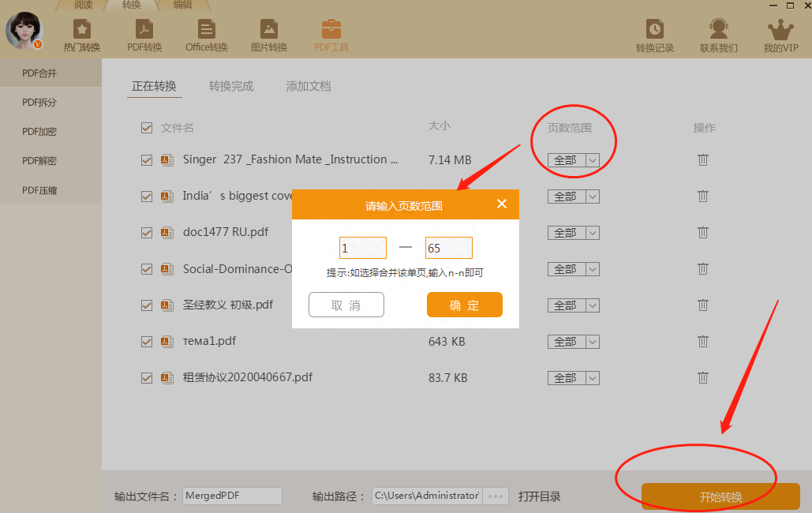Uncheck the тема1.pdf file checkbox
Image resolution: width=812 pixels, height=513 pixels.
pyautogui.click(x=147, y=342)
